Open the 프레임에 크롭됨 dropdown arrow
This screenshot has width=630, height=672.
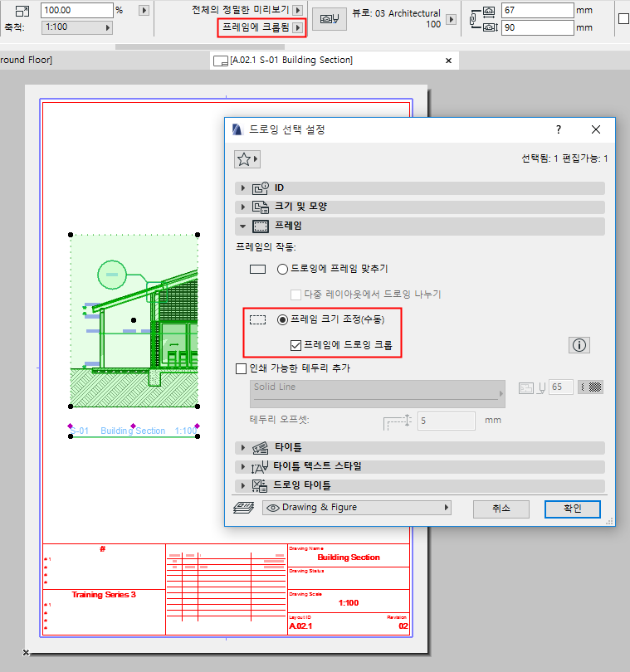[x=298, y=28]
